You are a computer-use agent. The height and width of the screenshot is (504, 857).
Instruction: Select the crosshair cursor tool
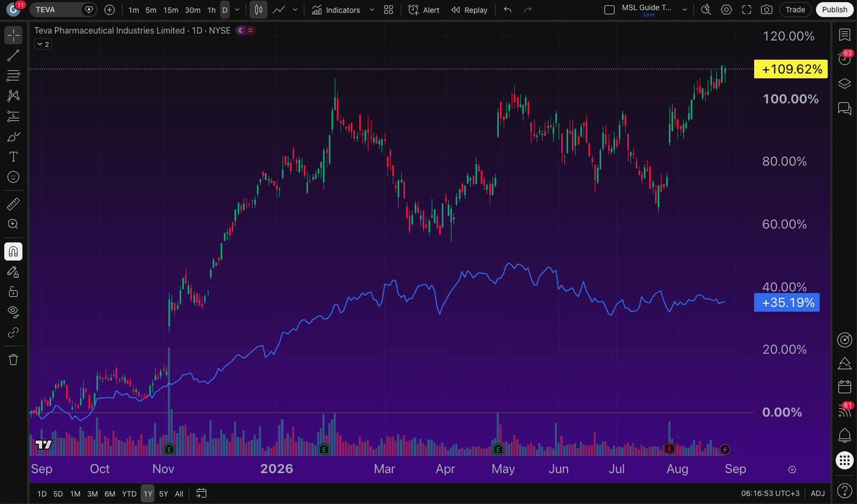point(13,35)
